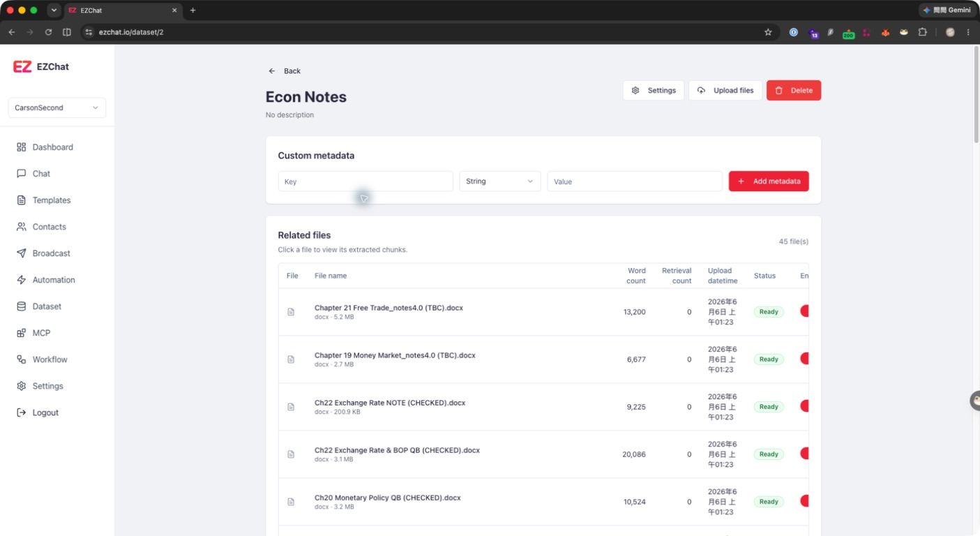Click the page vertical scrollbar
Viewport: 980px width, 536px height.
(x=976, y=95)
